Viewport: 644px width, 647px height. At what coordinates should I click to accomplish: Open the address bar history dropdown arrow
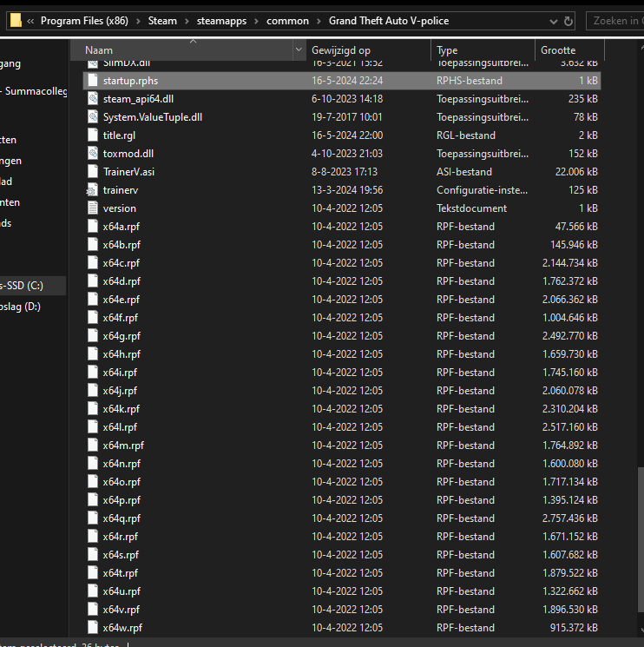tap(550, 21)
